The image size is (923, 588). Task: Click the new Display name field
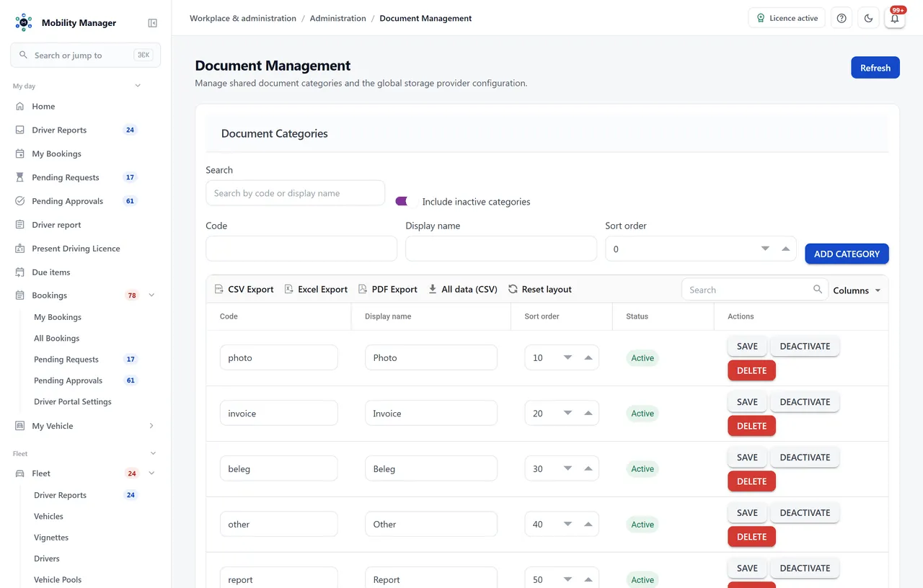pos(501,249)
